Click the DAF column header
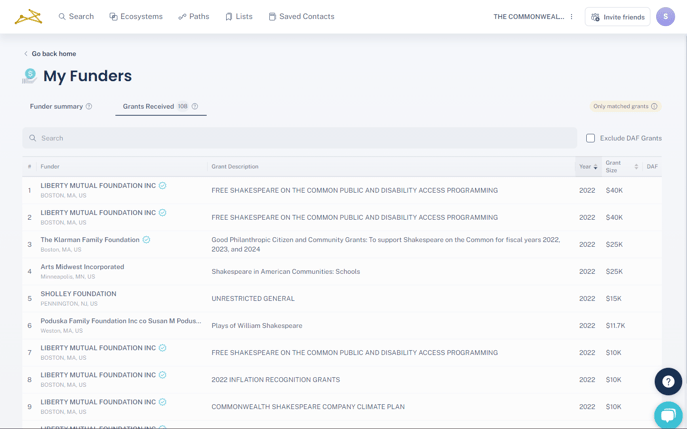Screen dimensions: 687x429 pos(652,167)
